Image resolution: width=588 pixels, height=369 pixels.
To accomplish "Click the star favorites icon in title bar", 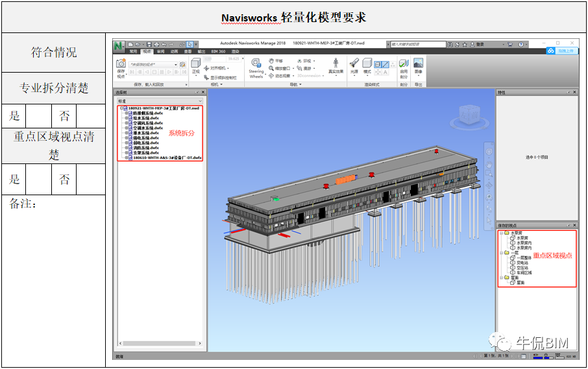I will (x=465, y=45).
